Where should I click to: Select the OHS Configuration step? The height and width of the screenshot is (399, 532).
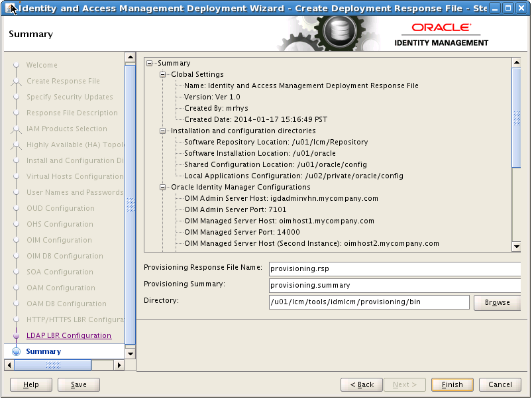pos(60,224)
